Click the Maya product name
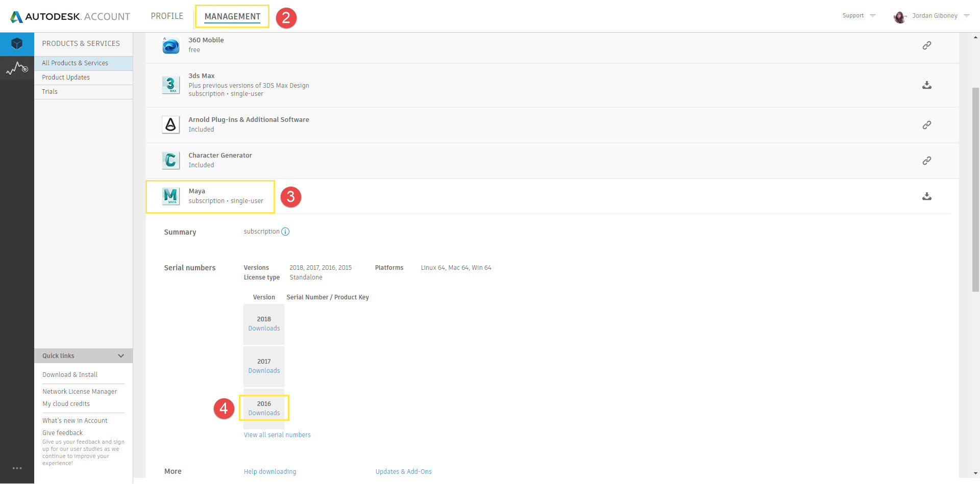 pos(197,191)
